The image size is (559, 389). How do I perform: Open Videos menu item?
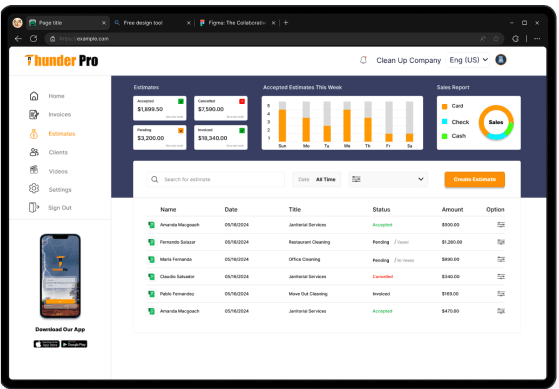58,171
